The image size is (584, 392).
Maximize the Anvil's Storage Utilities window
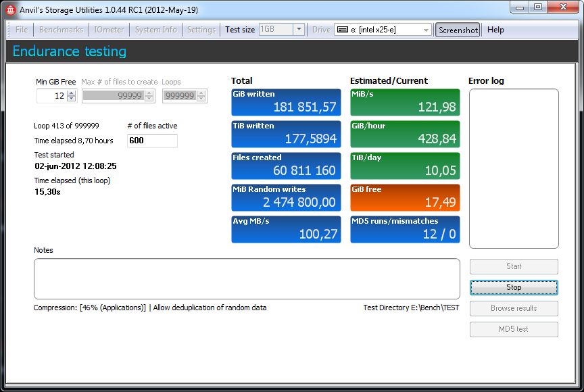(538, 7)
